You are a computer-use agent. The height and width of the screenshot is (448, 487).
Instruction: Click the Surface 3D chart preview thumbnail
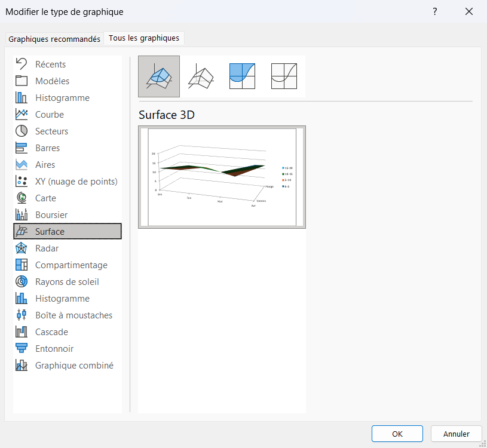(222, 177)
